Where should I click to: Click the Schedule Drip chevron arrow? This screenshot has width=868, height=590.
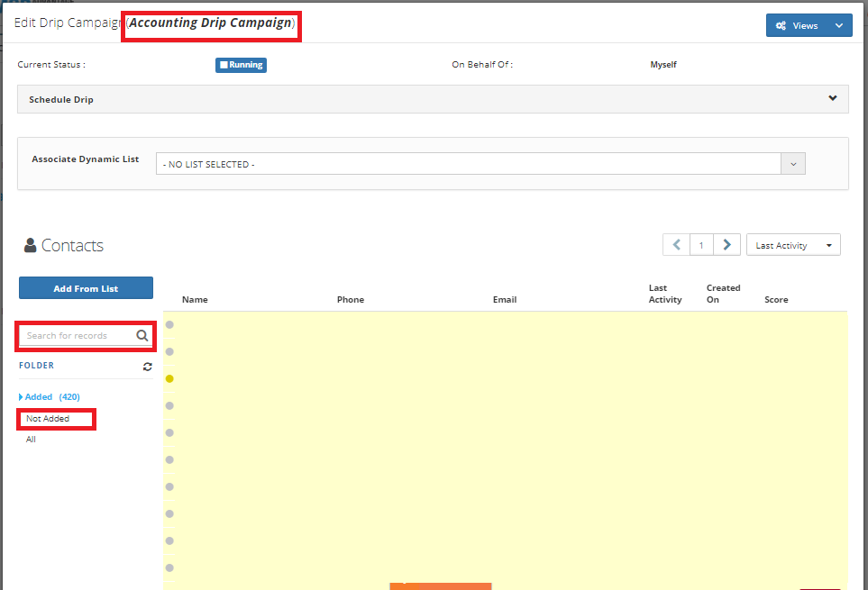tap(833, 98)
